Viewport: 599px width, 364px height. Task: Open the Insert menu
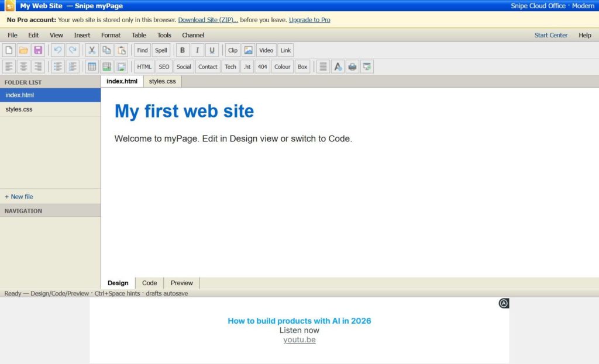point(82,35)
